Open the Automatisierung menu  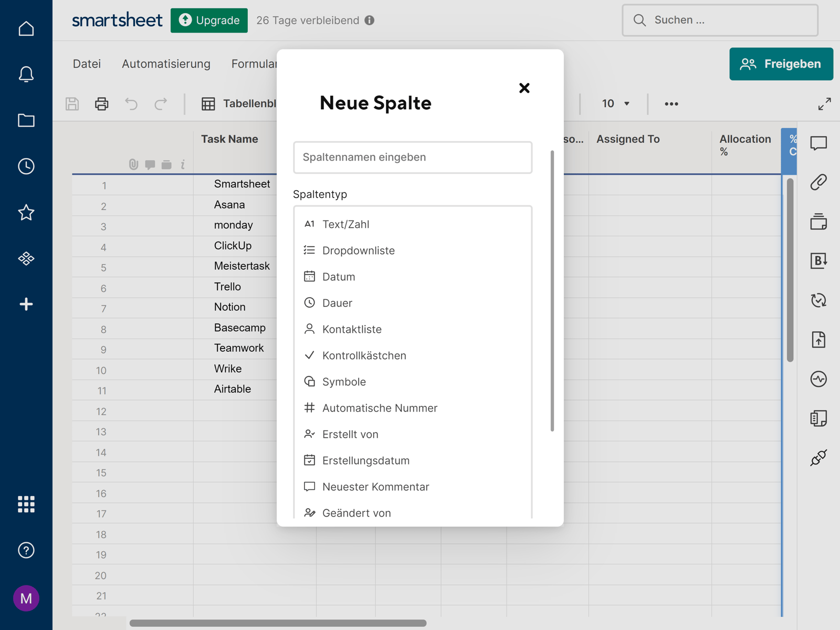click(165, 64)
